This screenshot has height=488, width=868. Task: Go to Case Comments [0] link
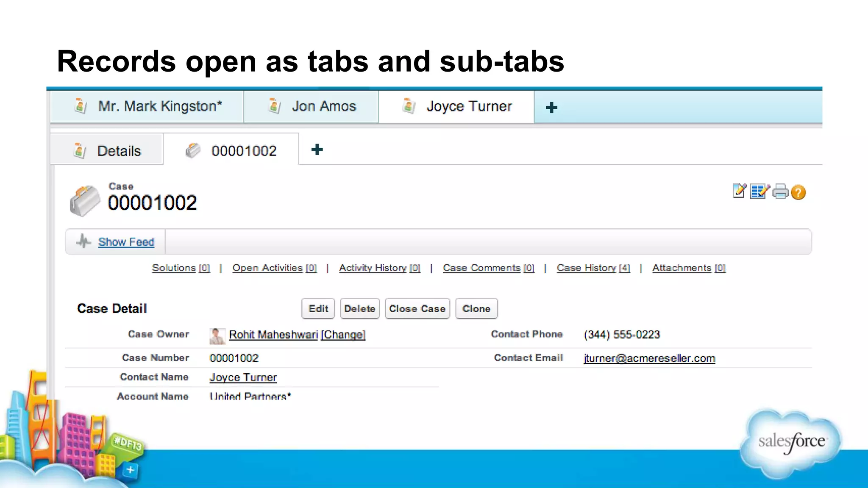[x=489, y=268]
